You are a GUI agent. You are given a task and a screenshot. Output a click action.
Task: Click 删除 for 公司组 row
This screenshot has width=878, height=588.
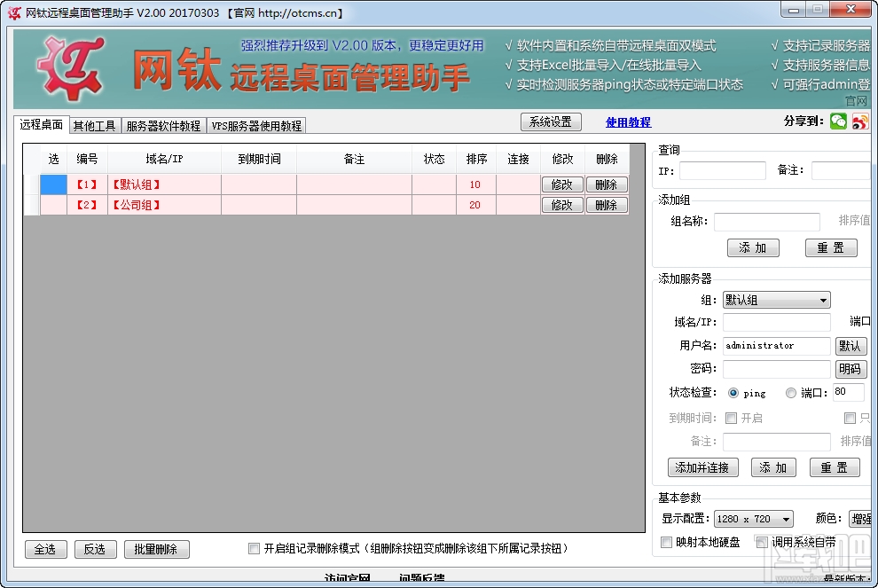tap(607, 206)
